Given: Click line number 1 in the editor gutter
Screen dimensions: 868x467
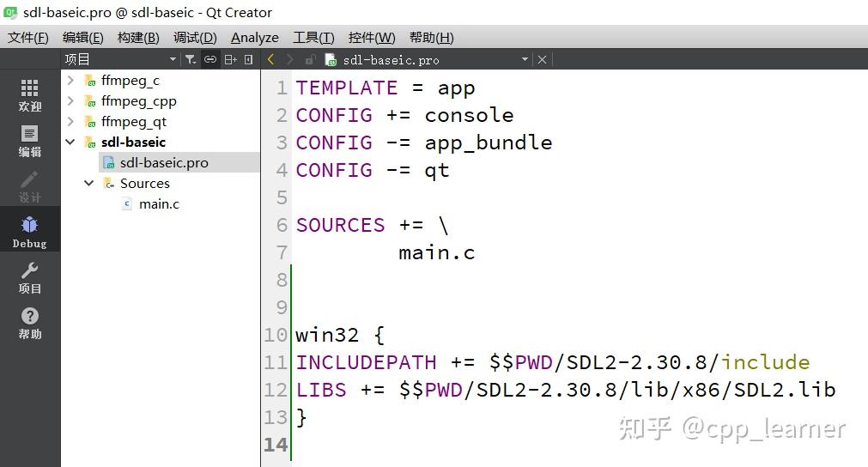Looking at the screenshot, I should pyautogui.click(x=282, y=88).
